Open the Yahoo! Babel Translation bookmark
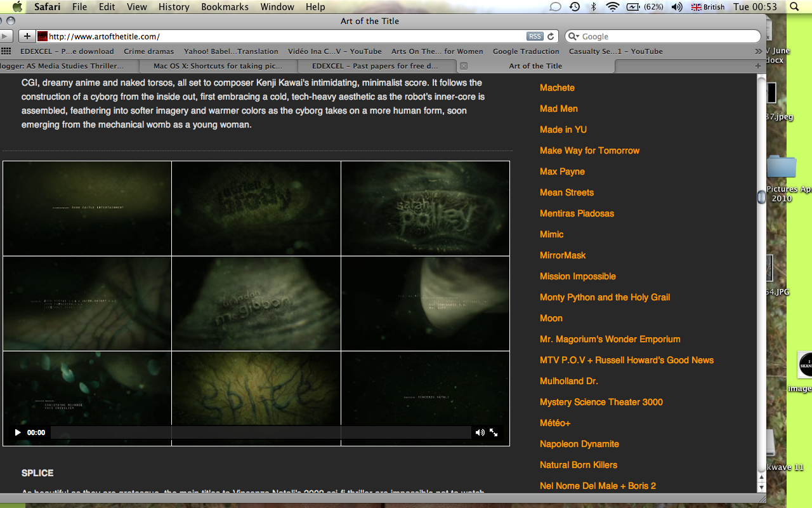The height and width of the screenshot is (508, 812). tap(231, 51)
